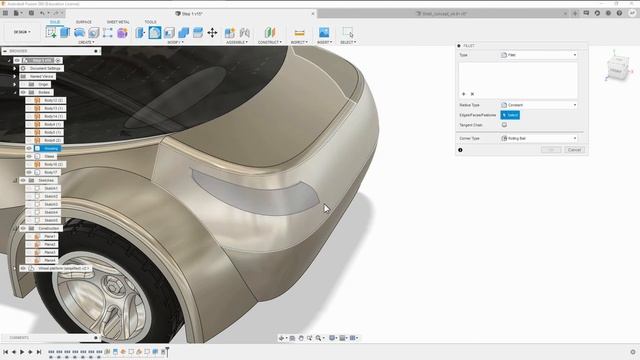The image size is (640, 360).
Task: Switch to the Sheet Metal tab
Action: tap(118, 22)
